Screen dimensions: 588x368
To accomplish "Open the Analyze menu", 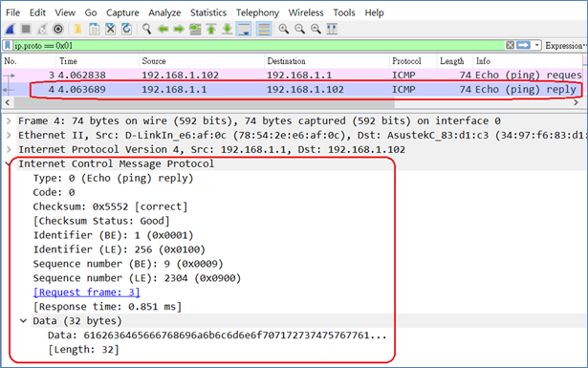I will tap(164, 12).
